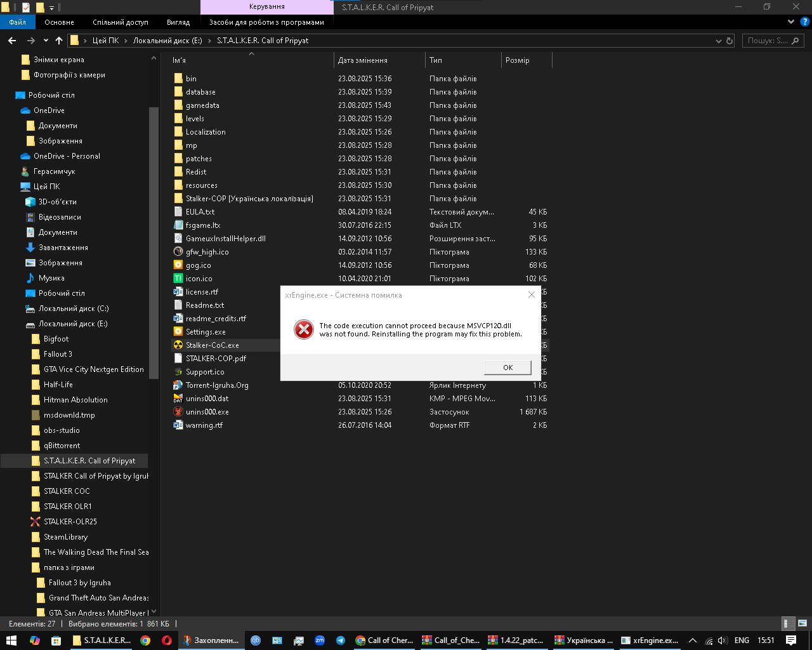Open the notification center icon

click(791, 640)
